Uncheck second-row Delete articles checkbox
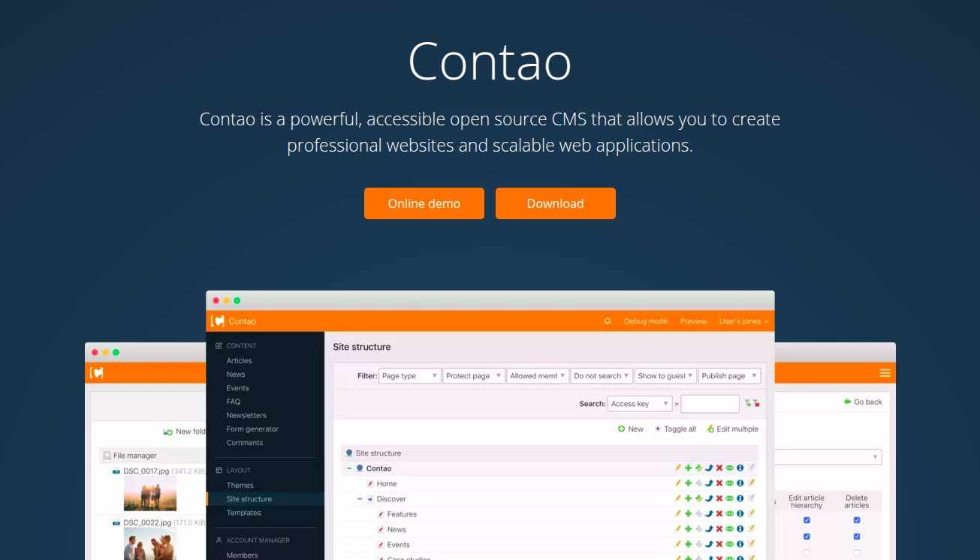The height and width of the screenshot is (560, 980). pos(857,537)
